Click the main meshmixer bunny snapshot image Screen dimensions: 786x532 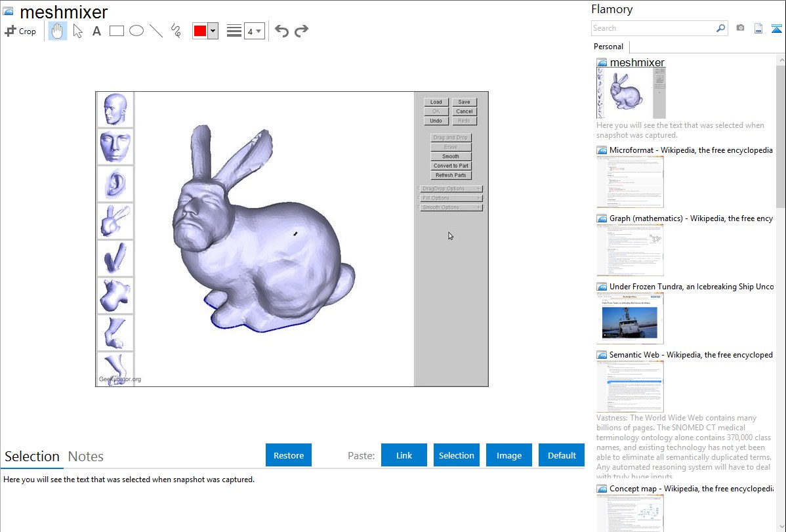(x=292, y=239)
